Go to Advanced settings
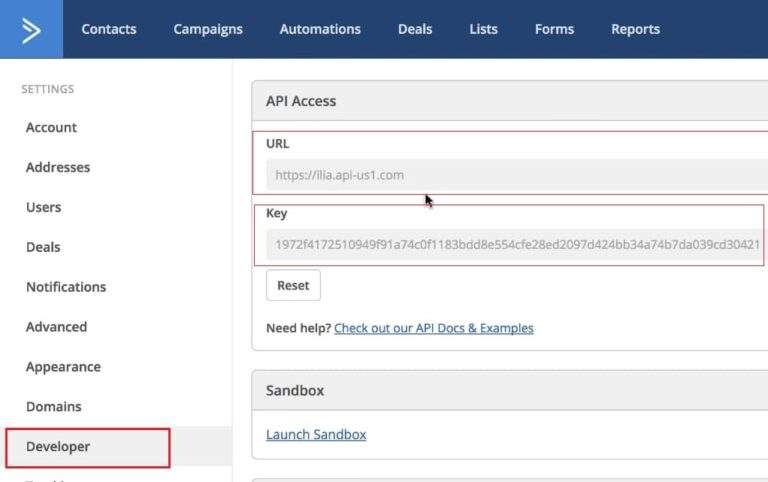768x482 pixels. (x=56, y=327)
